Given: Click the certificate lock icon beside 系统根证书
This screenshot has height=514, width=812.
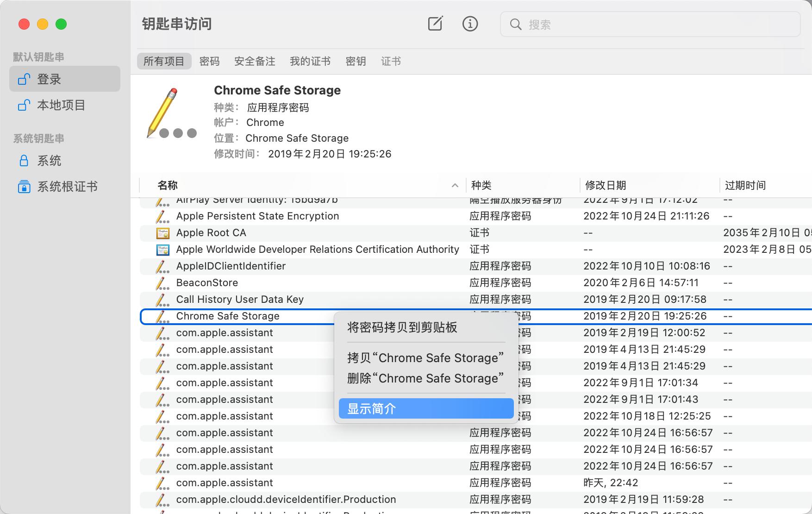Looking at the screenshot, I should pos(24,186).
